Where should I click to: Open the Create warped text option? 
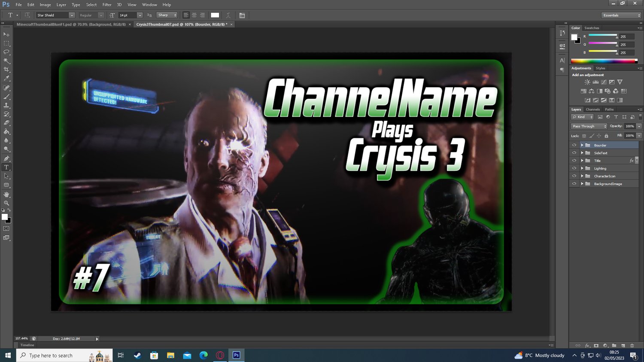point(228,15)
